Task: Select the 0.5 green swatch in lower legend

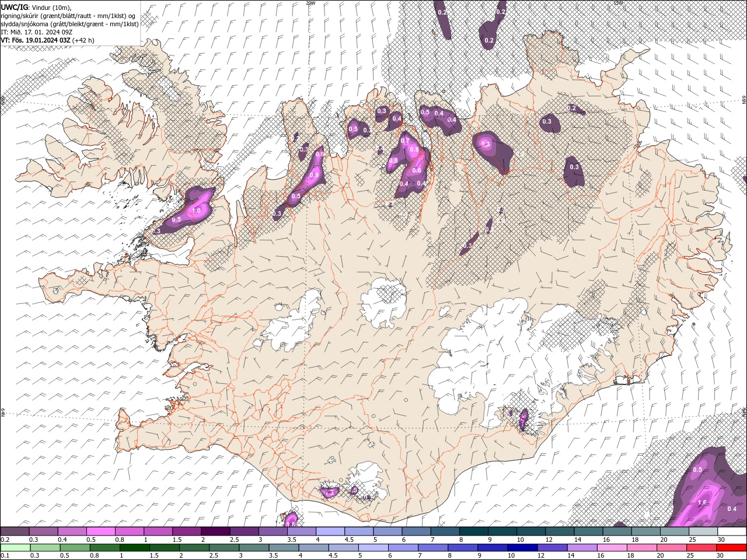Action: coord(75,548)
